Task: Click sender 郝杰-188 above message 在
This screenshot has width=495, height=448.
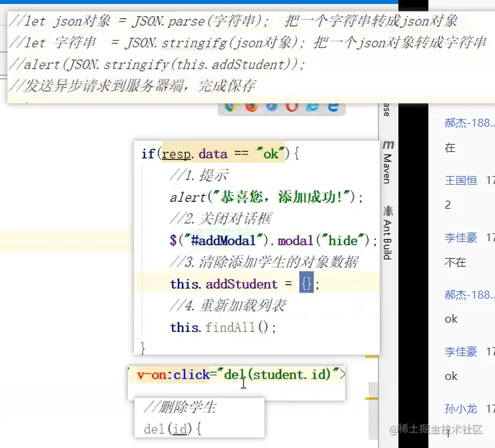Action: (x=470, y=123)
